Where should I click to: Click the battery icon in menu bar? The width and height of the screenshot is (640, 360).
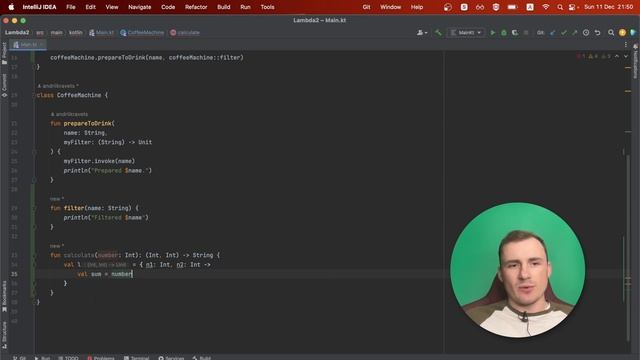click(512, 7)
